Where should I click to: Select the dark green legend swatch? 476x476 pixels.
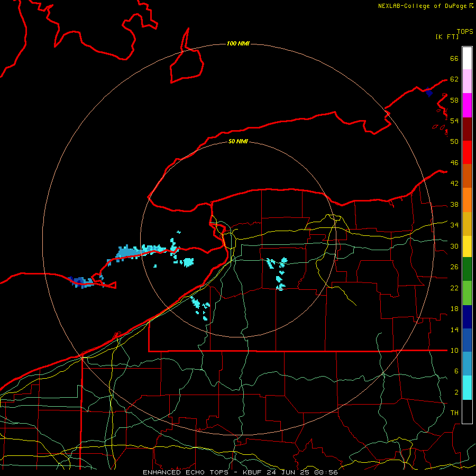pyautogui.click(x=467, y=269)
